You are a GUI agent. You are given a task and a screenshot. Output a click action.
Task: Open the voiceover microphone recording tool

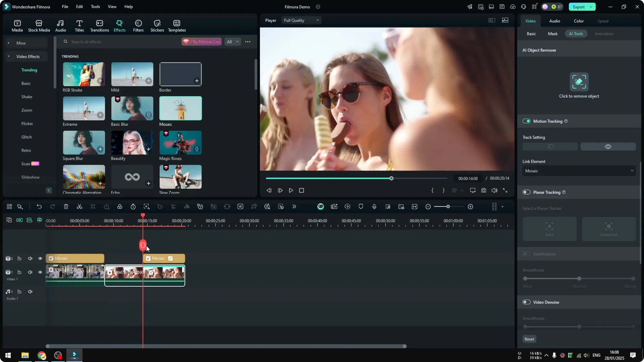point(374,206)
